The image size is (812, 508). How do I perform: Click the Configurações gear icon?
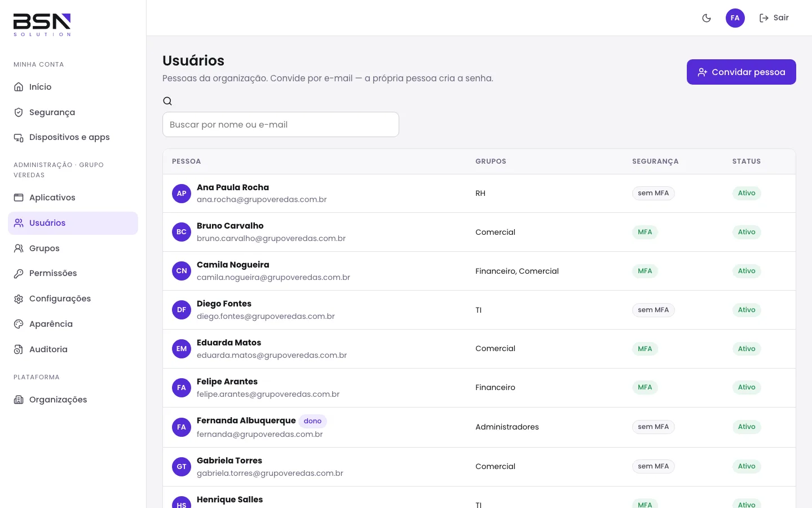(x=19, y=299)
